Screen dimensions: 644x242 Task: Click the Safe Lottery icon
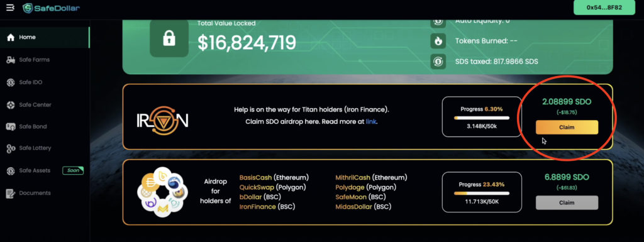click(11, 148)
